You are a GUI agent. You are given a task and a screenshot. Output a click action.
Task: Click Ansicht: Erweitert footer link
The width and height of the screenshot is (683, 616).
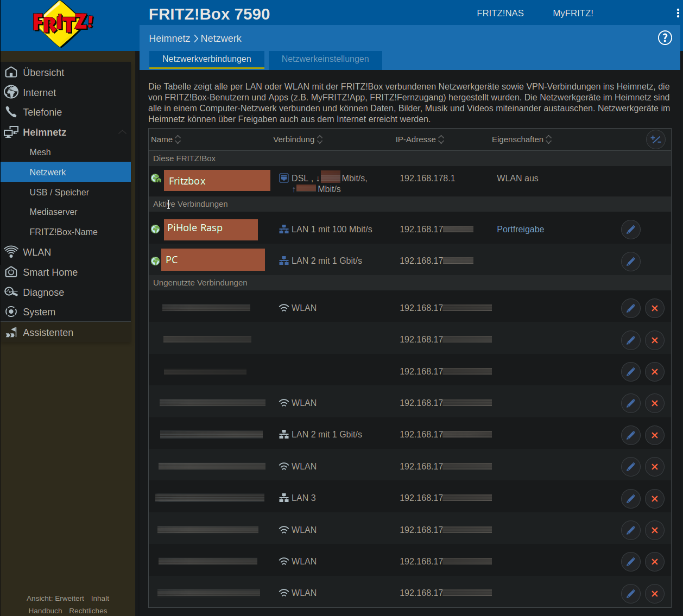55,598
